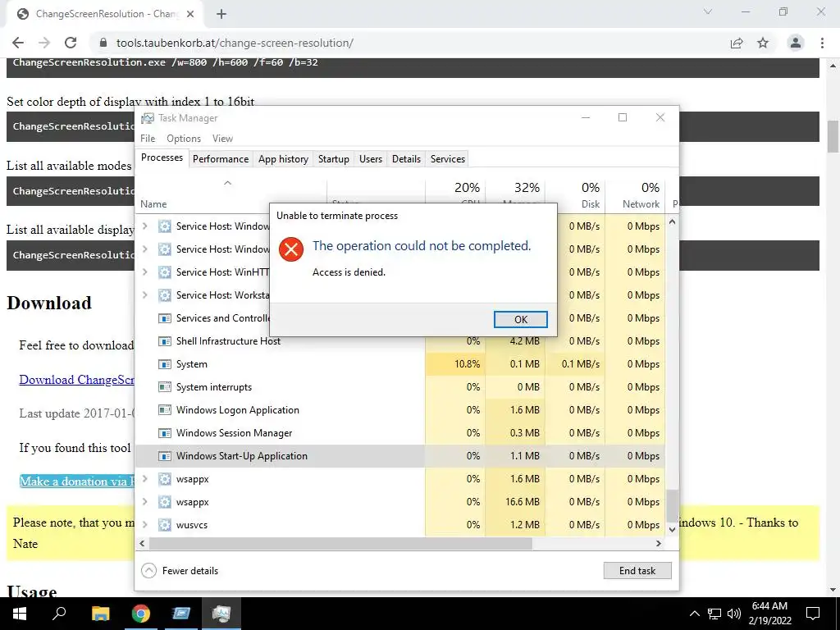Click the Chrome back navigation arrow
Image resolution: width=840 pixels, height=630 pixels.
coord(18,43)
